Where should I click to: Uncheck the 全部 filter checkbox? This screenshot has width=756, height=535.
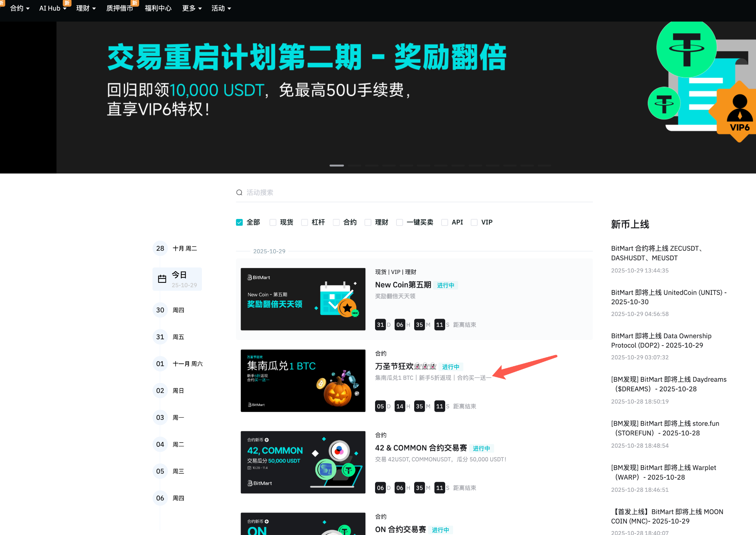click(x=239, y=222)
